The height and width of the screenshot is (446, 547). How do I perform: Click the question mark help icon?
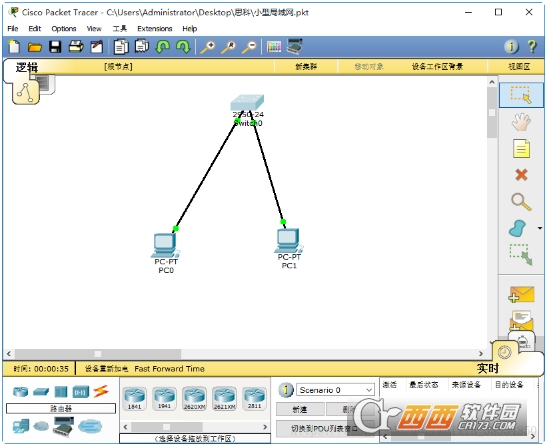coord(532,46)
